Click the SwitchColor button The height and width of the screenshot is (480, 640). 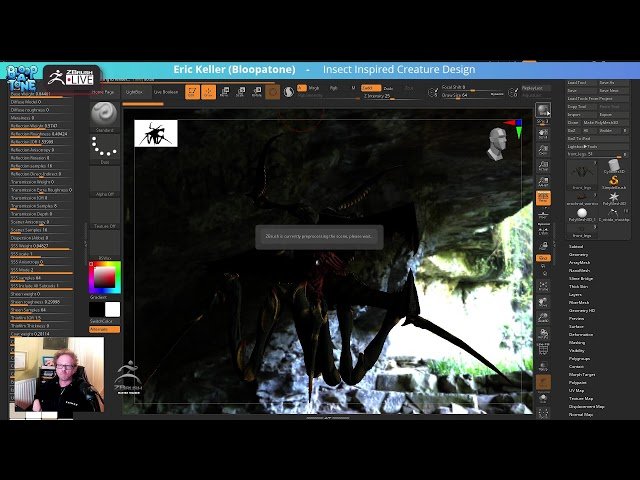tap(104, 322)
